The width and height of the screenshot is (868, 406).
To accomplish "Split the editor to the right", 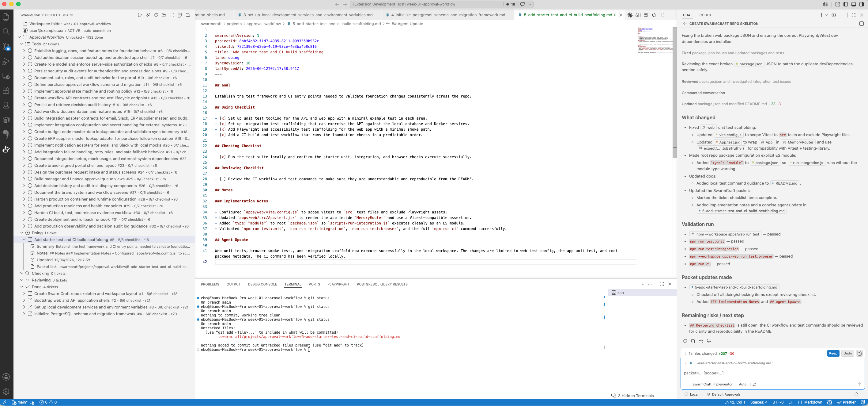I will pyautogui.click(x=662, y=15).
